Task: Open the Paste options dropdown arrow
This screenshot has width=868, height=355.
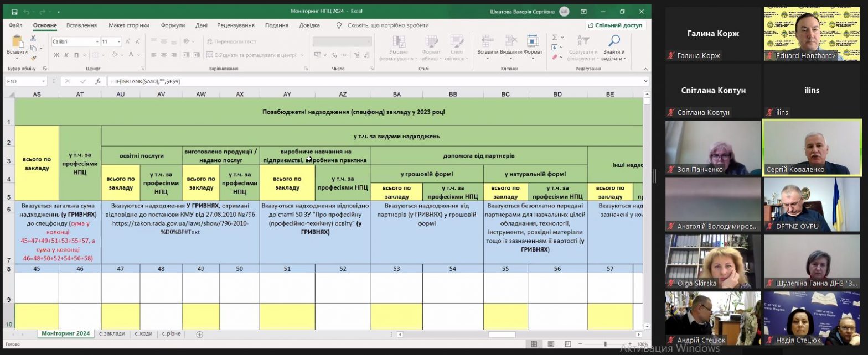Action: (17, 58)
